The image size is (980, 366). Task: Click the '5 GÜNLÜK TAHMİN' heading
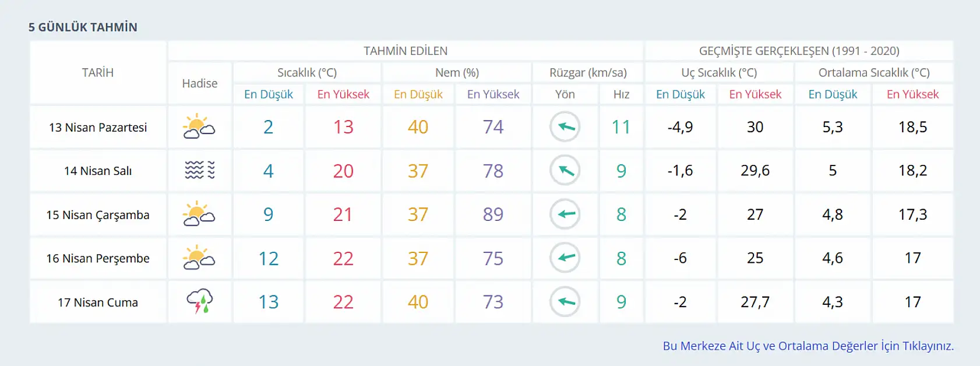tap(83, 27)
